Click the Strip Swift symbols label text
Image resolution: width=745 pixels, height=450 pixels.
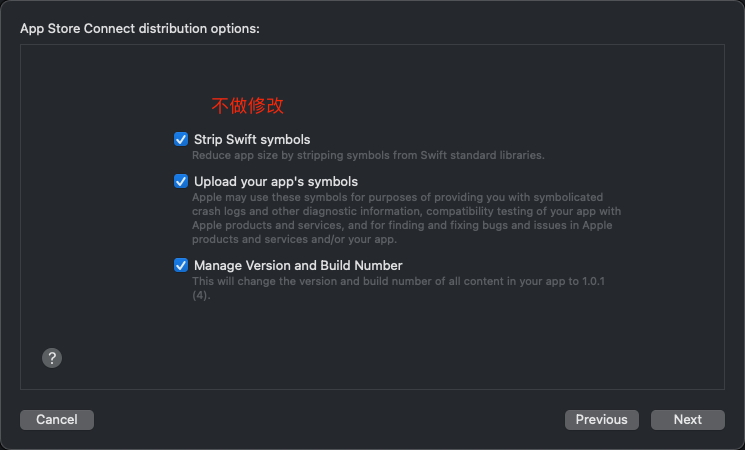[x=252, y=139]
